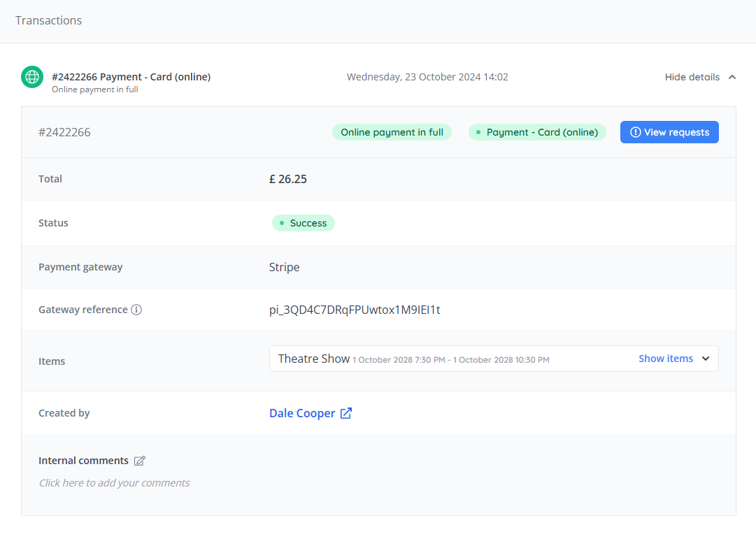Expand items with the down chevron arrow
Screen dimensions: 756x534
click(706, 359)
